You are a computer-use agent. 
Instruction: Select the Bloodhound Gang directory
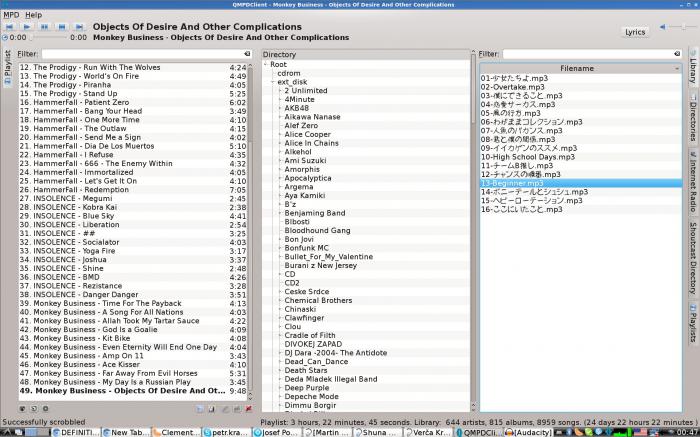point(317,230)
